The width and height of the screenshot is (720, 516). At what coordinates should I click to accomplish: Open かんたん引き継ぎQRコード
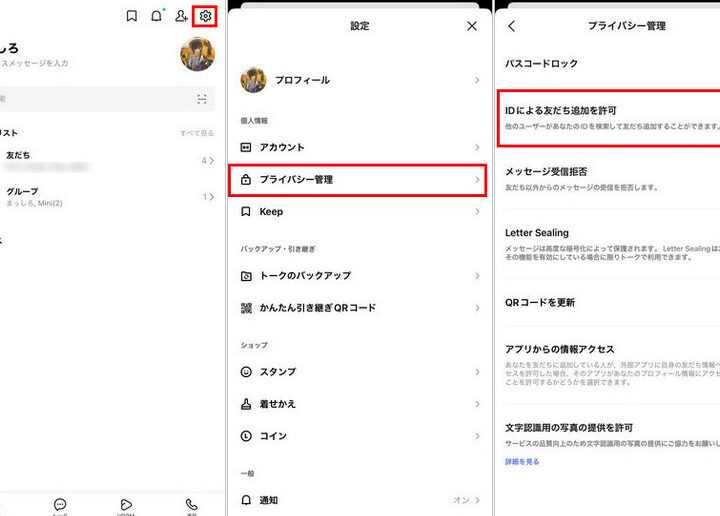pos(359,308)
